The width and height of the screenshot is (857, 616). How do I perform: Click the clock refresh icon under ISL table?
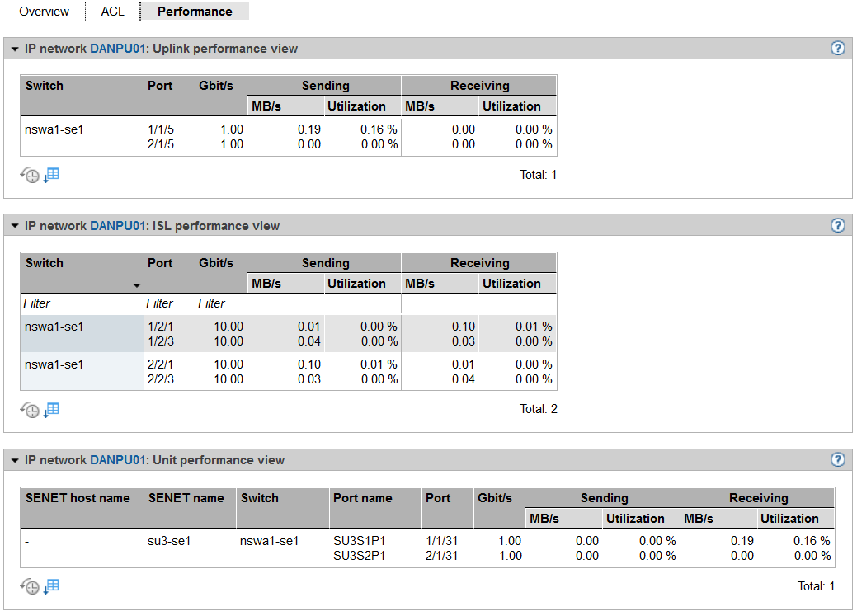coord(30,410)
